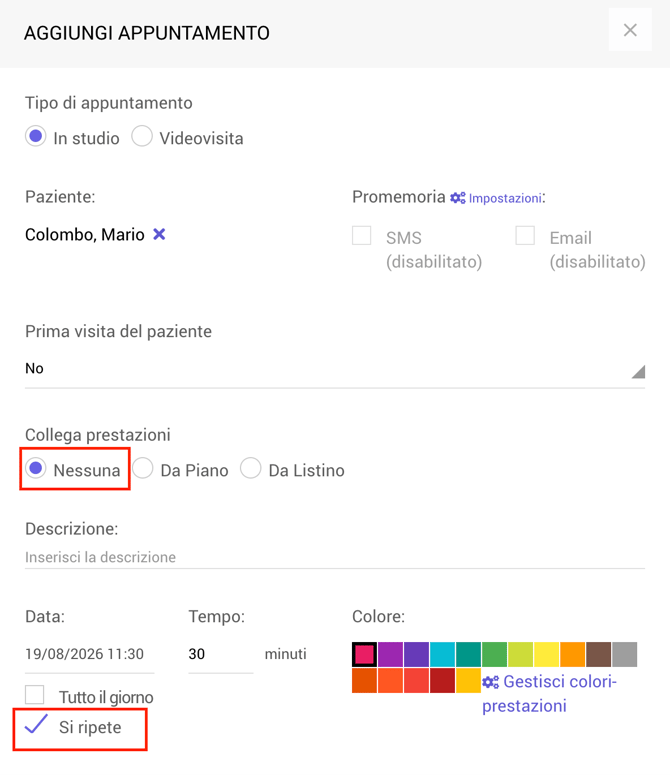Select the Videovisita appointment type
The width and height of the screenshot is (670, 775).
(x=142, y=136)
